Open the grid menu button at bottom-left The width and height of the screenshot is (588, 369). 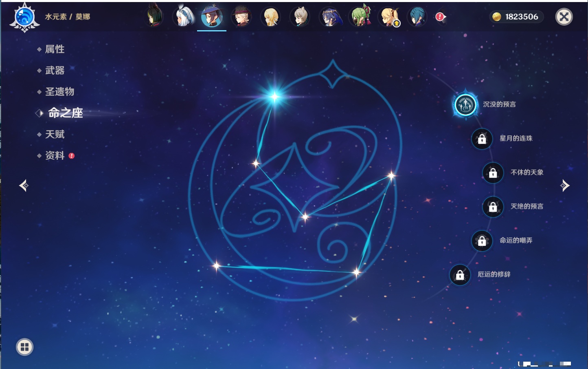click(x=24, y=347)
